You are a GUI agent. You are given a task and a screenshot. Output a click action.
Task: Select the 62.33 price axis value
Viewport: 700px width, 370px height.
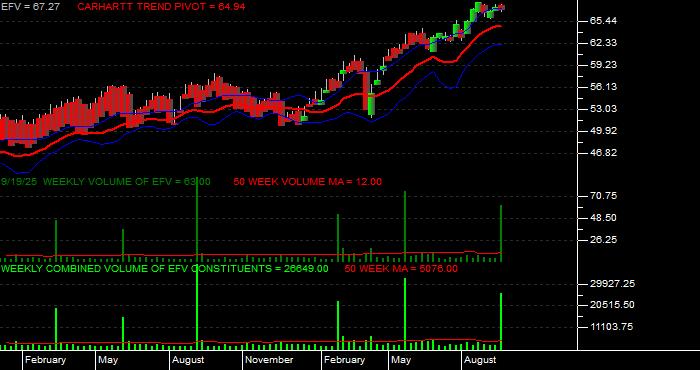click(x=603, y=43)
